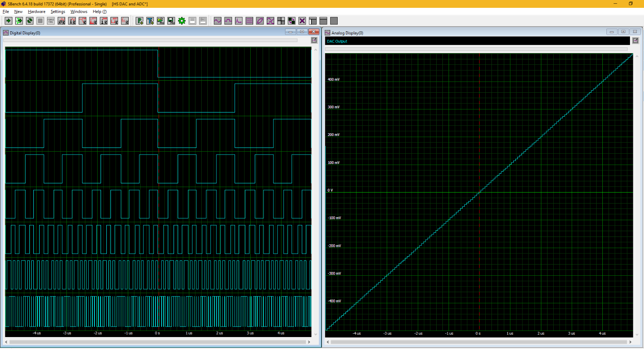This screenshot has width=644, height=349.
Task: Click the purple X close-all-displays icon
Action: pos(302,21)
